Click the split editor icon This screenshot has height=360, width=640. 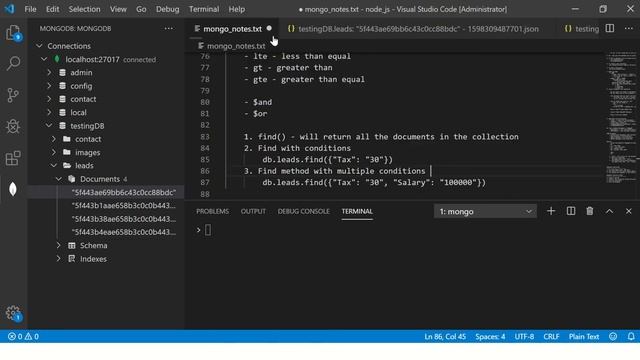point(610,28)
